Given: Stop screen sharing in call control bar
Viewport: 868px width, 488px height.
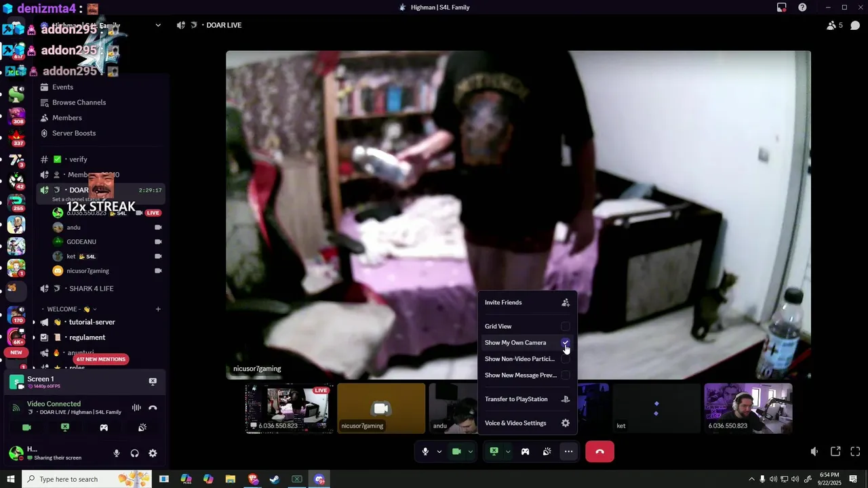Looking at the screenshot, I should click(x=494, y=451).
